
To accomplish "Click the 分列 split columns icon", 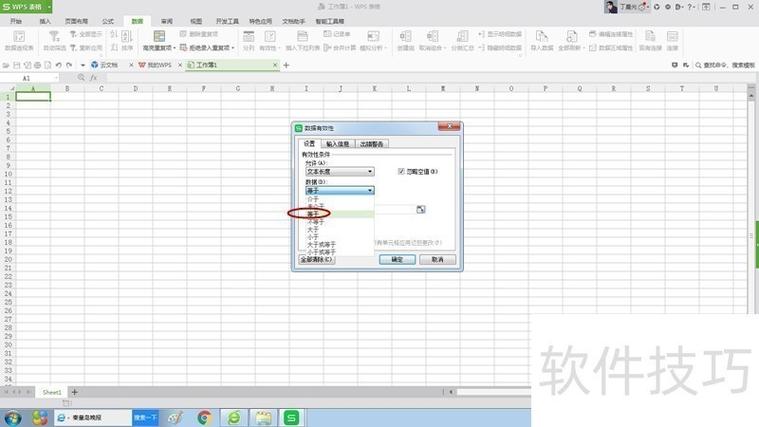I will click(x=248, y=37).
